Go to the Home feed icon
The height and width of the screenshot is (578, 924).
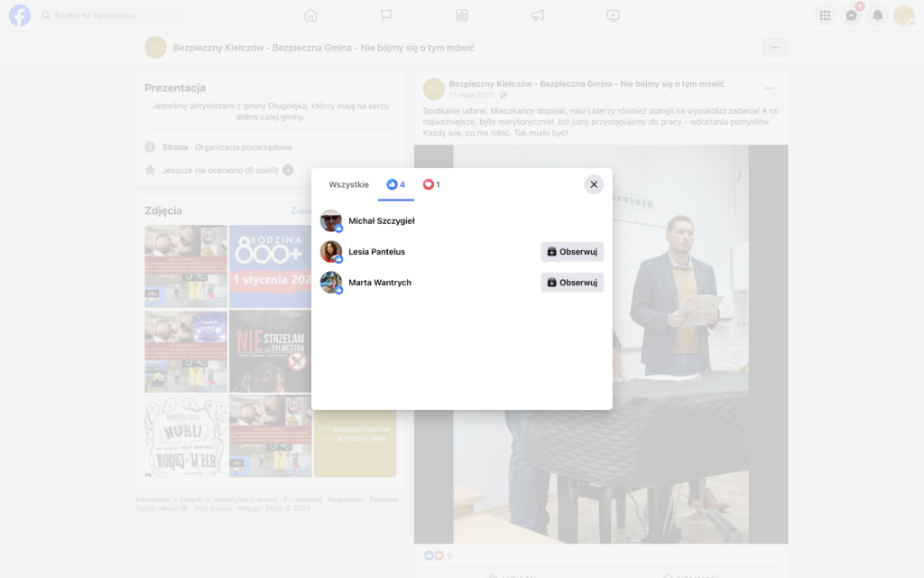pos(310,15)
